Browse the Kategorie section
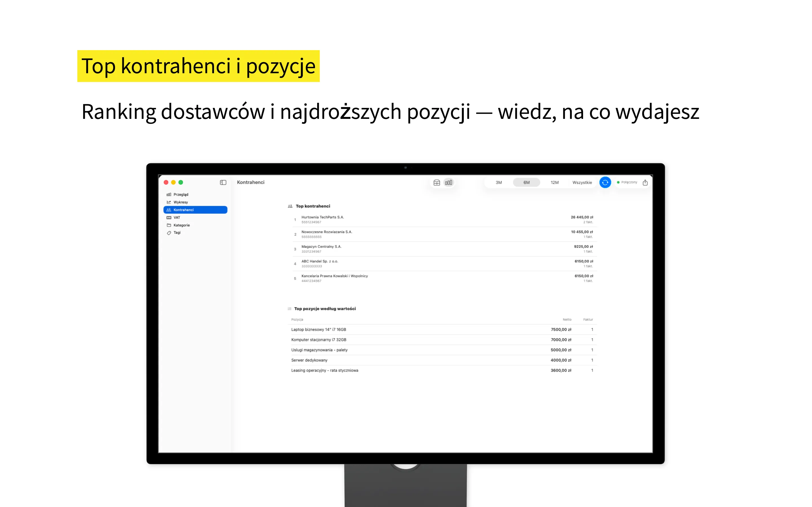 [182, 225]
